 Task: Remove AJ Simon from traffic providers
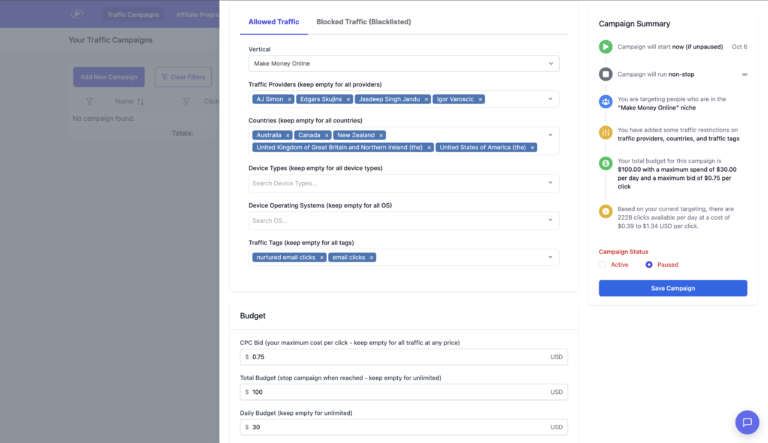(289, 99)
